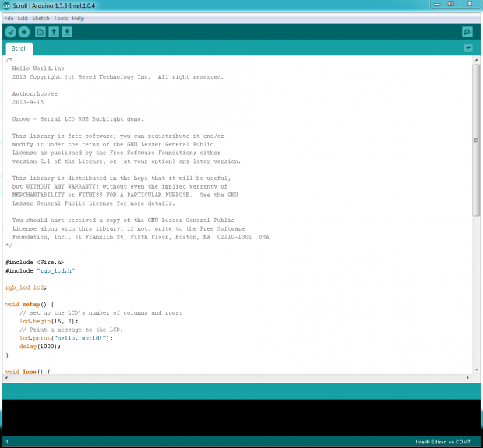The width and height of the screenshot is (483, 448).
Task: Click the line "rgb_lcd lcd;"
Action: 26,287
